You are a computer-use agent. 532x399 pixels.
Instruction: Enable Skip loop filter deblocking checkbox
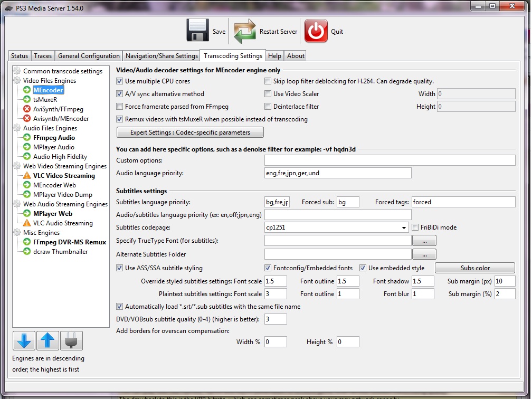pos(268,81)
